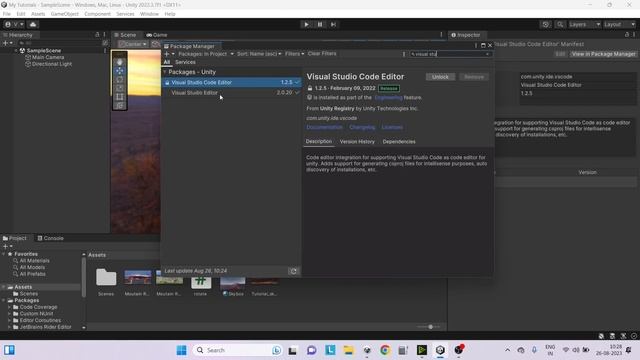Open the Layers dropdown
Screen dimensions: 640x360
584,24
